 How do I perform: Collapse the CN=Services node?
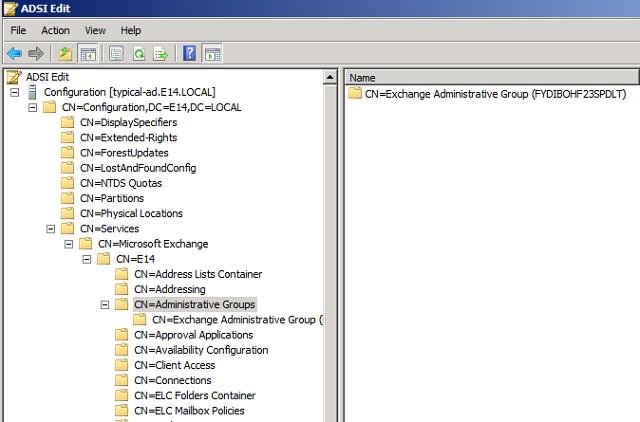(x=51, y=229)
